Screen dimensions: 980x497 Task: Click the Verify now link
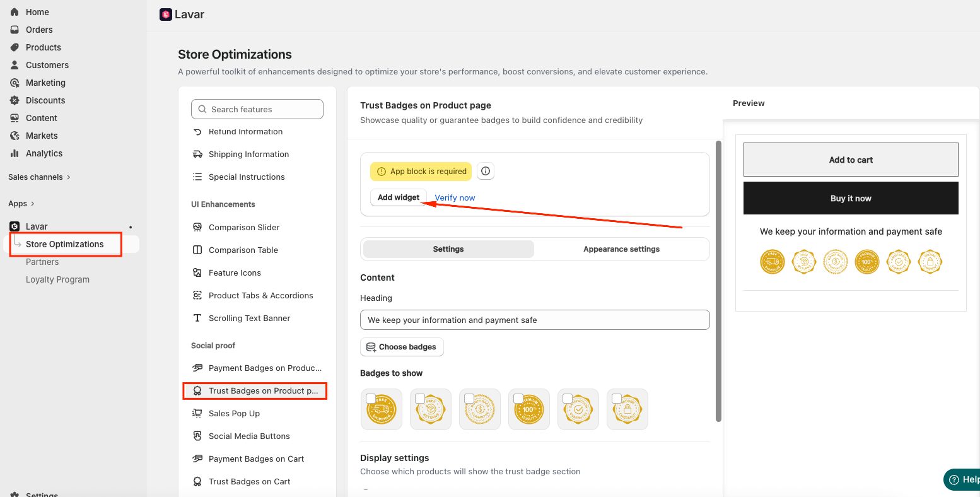click(x=455, y=197)
